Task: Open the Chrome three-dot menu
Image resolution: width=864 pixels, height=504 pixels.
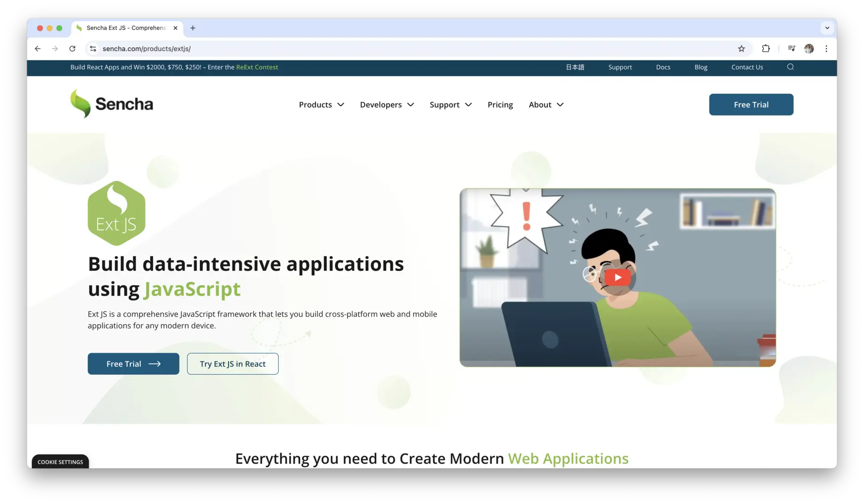Action: (x=826, y=49)
